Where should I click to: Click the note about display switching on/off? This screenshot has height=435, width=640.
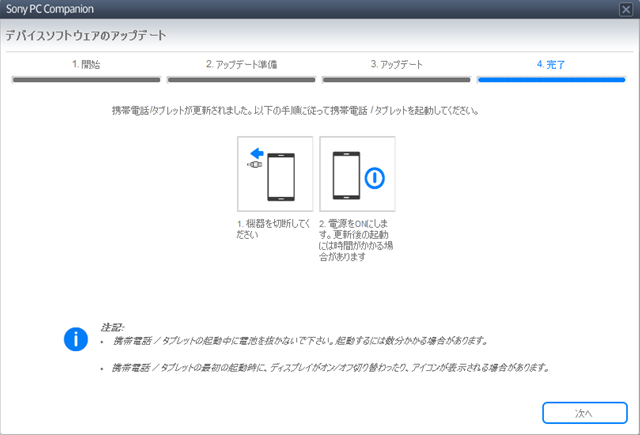(x=331, y=368)
